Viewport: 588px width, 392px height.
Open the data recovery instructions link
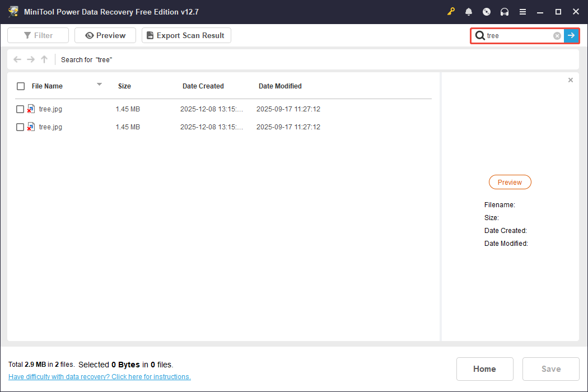(99, 376)
